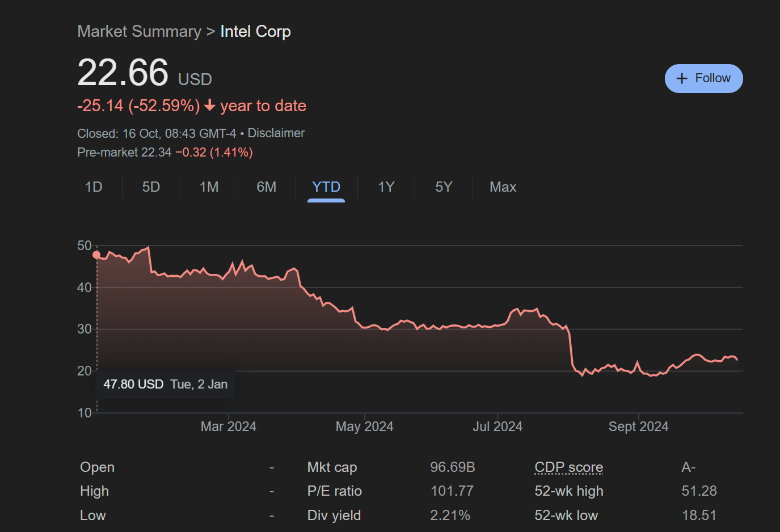Screen dimensions: 780x532
Task: Switch to 1Y chart view
Action: tap(386, 187)
